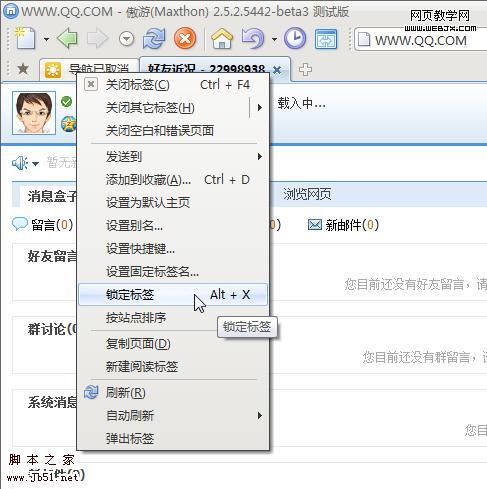The image size is (487, 489).
Task: Switch to the 导航已取消 tab
Action: coord(89,69)
